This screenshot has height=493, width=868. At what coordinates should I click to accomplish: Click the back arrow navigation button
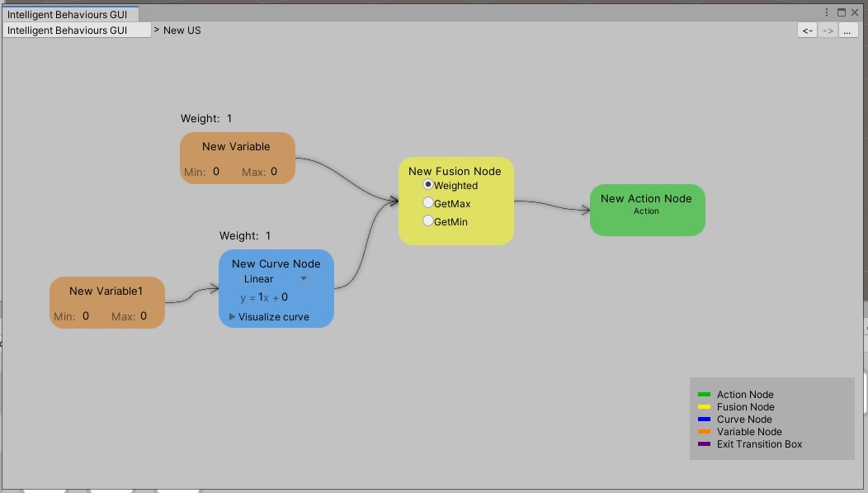(807, 31)
